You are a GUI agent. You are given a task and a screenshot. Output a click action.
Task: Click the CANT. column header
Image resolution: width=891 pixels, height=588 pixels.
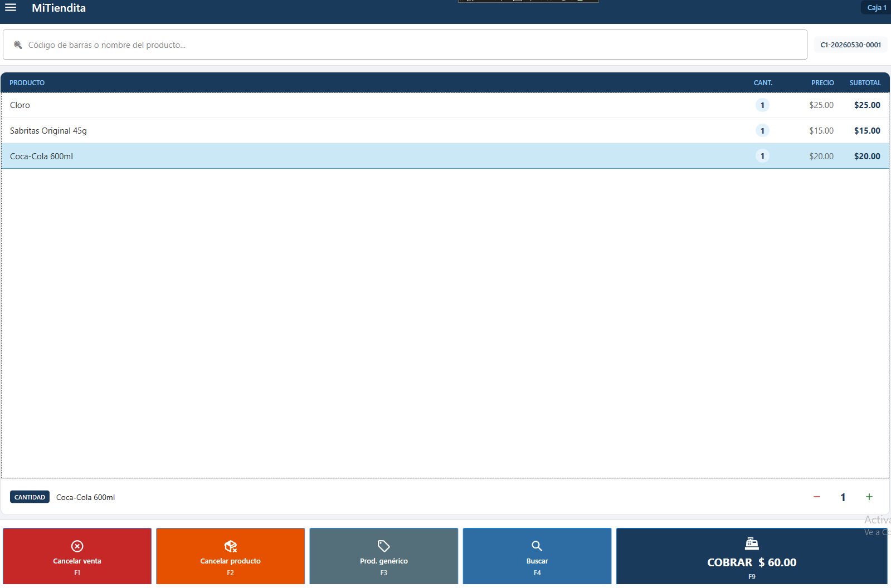[x=763, y=82]
